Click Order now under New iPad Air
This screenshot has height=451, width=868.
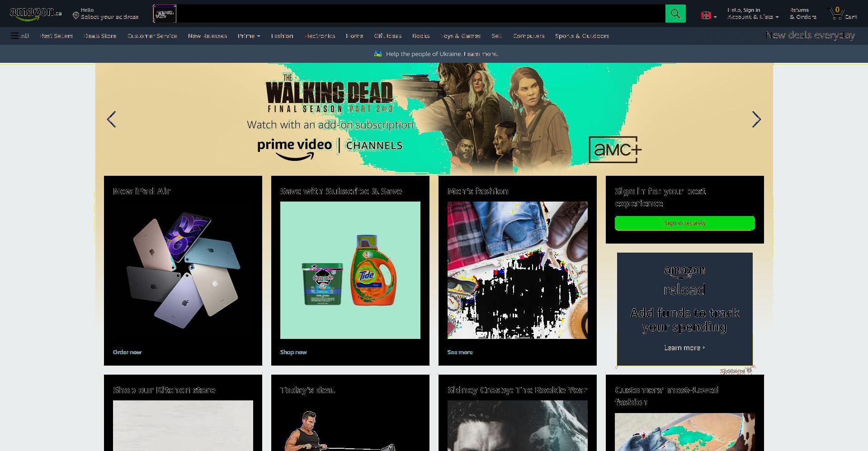point(127,352)
